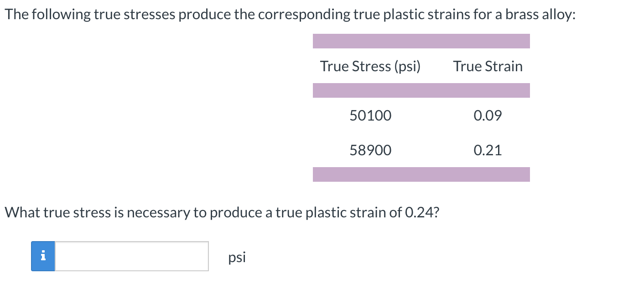Click the blue info icon beside answer box

[x=43, y=256]
